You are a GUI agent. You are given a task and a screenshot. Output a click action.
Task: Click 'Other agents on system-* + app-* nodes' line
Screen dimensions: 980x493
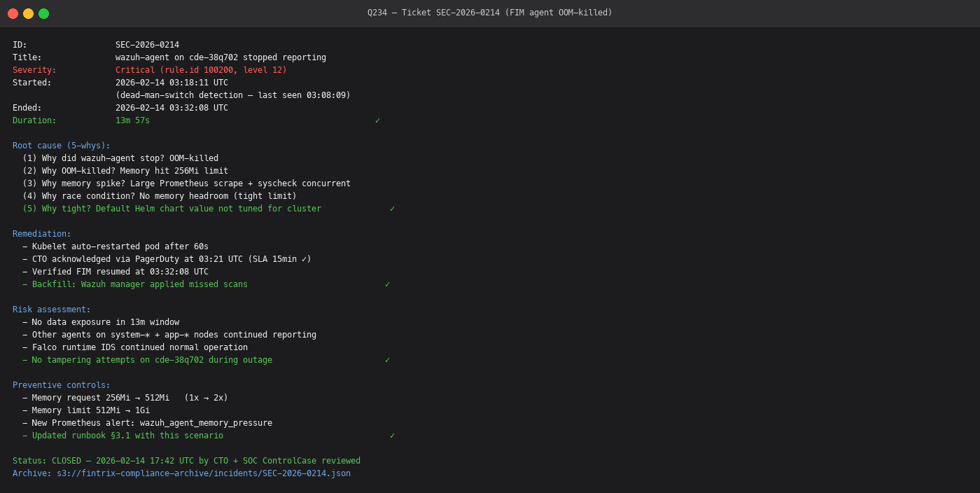(x=169, y=335)
